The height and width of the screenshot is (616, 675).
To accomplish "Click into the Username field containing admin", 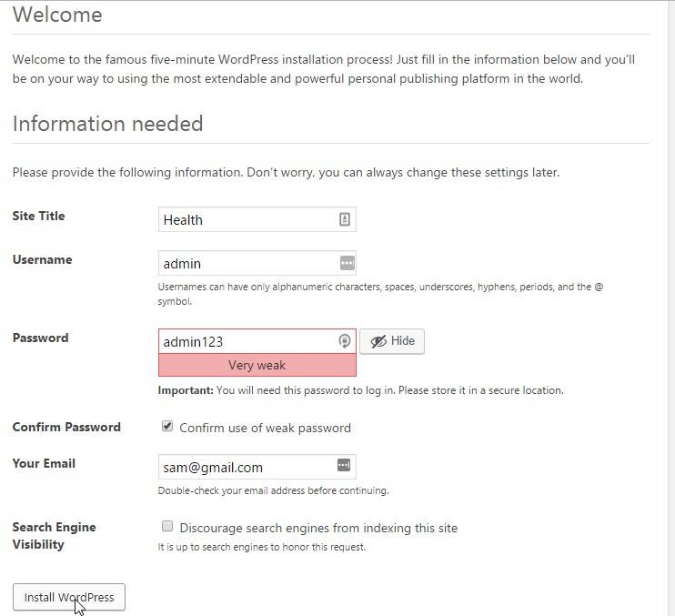I will click(x=246, y=263).
